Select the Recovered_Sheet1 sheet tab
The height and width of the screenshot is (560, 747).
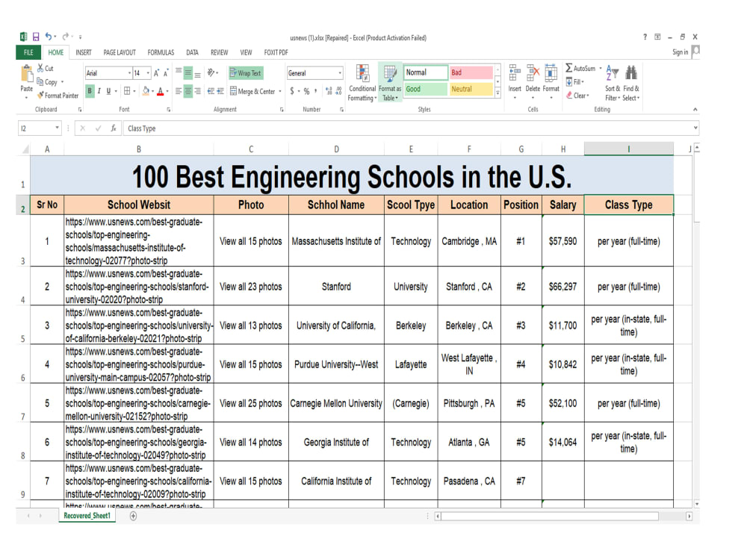click(x=87, y=516)
